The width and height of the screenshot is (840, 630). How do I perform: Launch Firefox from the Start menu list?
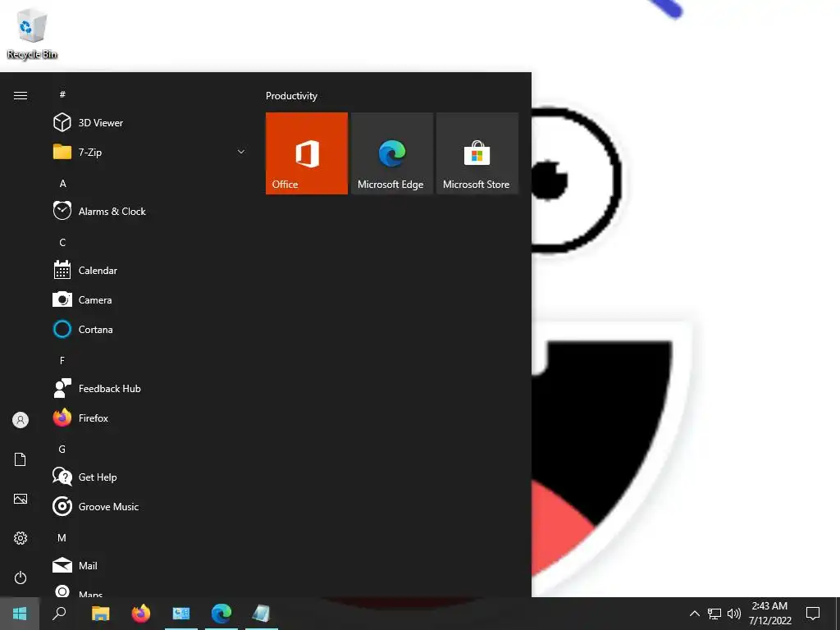150,418
